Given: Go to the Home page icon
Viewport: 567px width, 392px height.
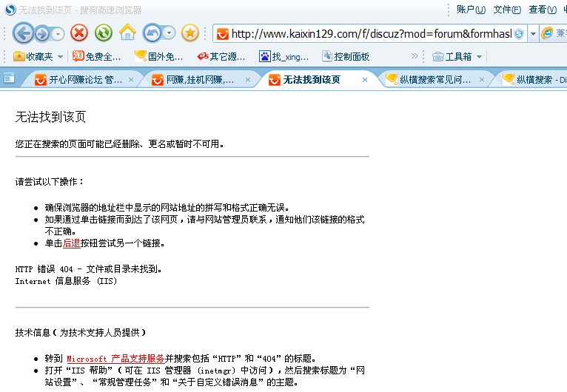Looking at the screenshot, I should pos(127,33).
